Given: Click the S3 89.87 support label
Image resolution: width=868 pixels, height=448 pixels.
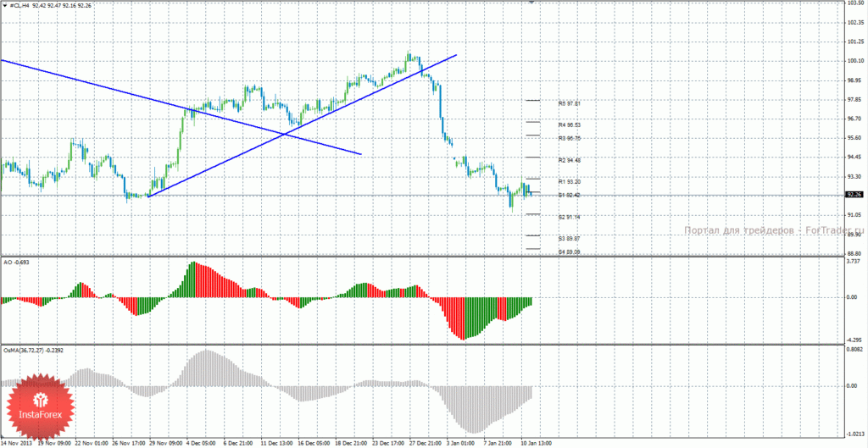Looking at the screenshot, I should point(569,239).
